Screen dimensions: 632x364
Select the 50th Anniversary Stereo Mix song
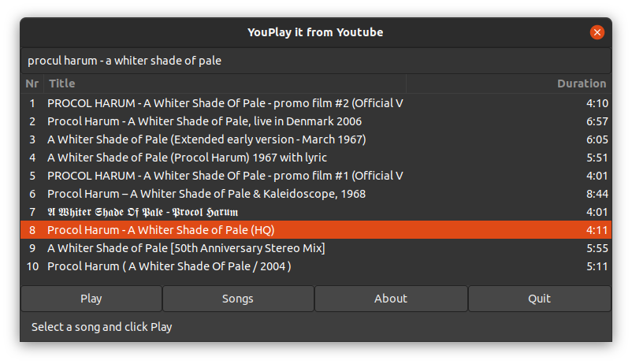pos(316,248)
